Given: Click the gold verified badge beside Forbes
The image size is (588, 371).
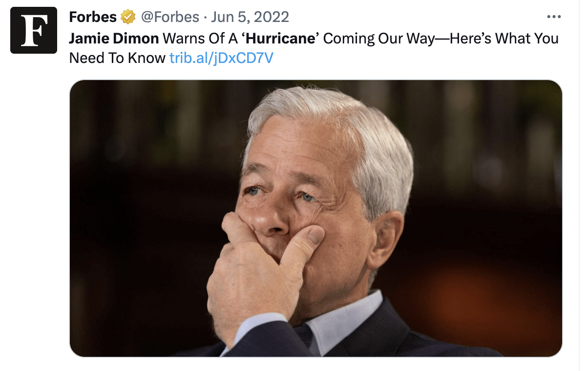Looking at the screenshot, I should (128, 18).
